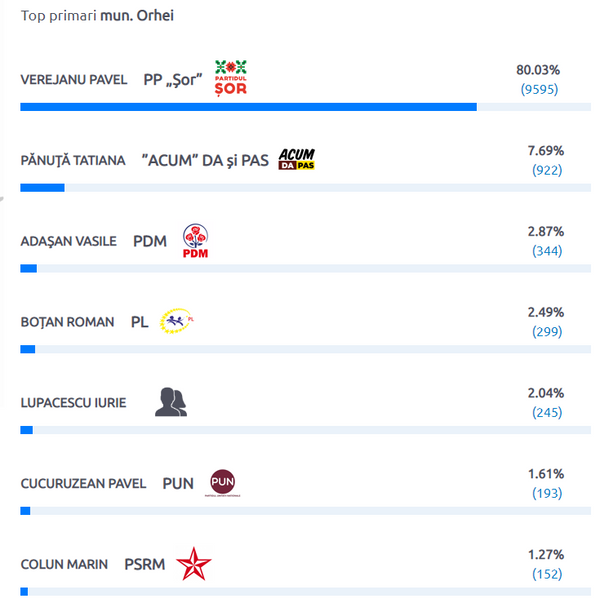Click the PP „Șor” party label
This screenshot has height=612, width=600.
click(x=173, y=80)
